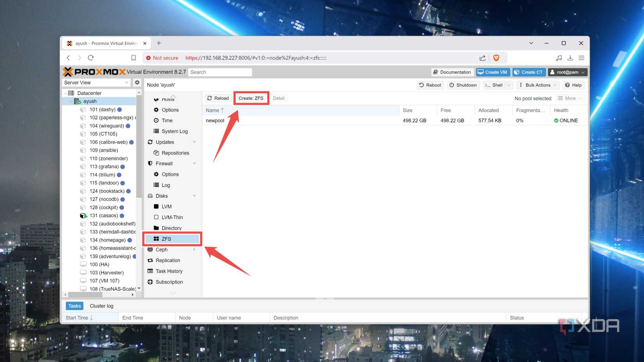Image resolution: width=644 pixels, height=362 pixels.
Task: Open the Directory disk view
Action: click(171, 228)
